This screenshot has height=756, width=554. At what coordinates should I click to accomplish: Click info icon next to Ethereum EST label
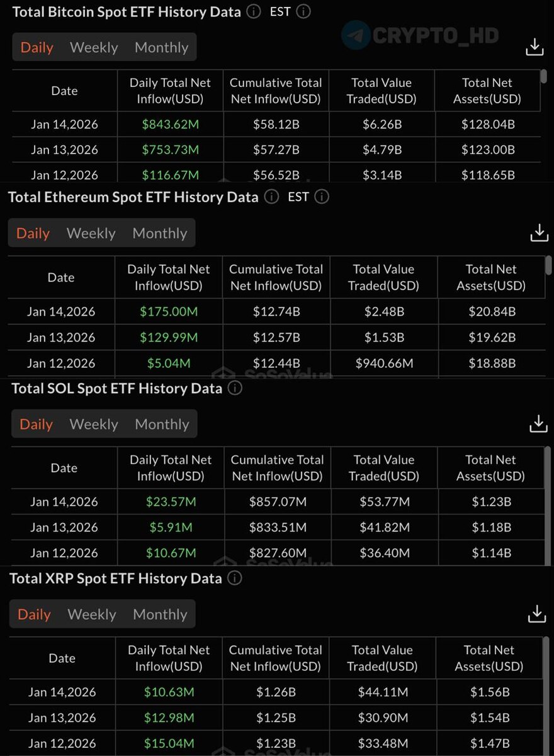322,197
